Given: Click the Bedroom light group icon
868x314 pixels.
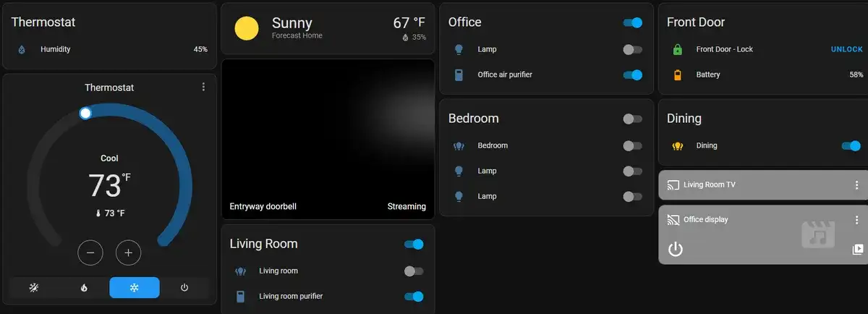Looking at the screenshot, I should pyautogui.click(x=459, y=145).
